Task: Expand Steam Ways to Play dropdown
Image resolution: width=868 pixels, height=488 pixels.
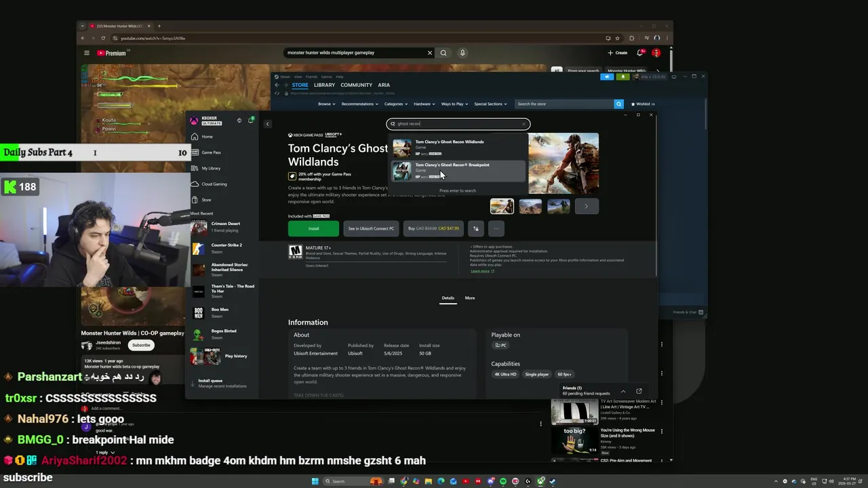Action: pyautogui.click(x=454, y=104)
